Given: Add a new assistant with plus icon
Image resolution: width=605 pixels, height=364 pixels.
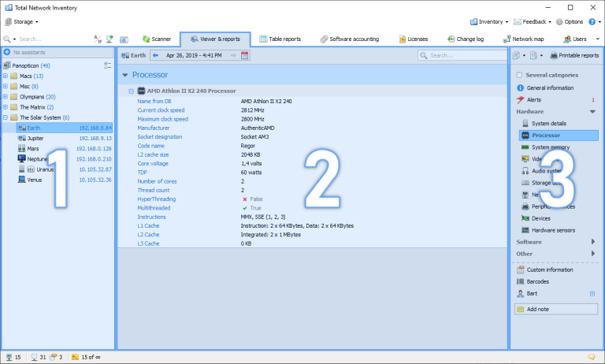Looking at the screenshot, I should (x=6, y=52).
